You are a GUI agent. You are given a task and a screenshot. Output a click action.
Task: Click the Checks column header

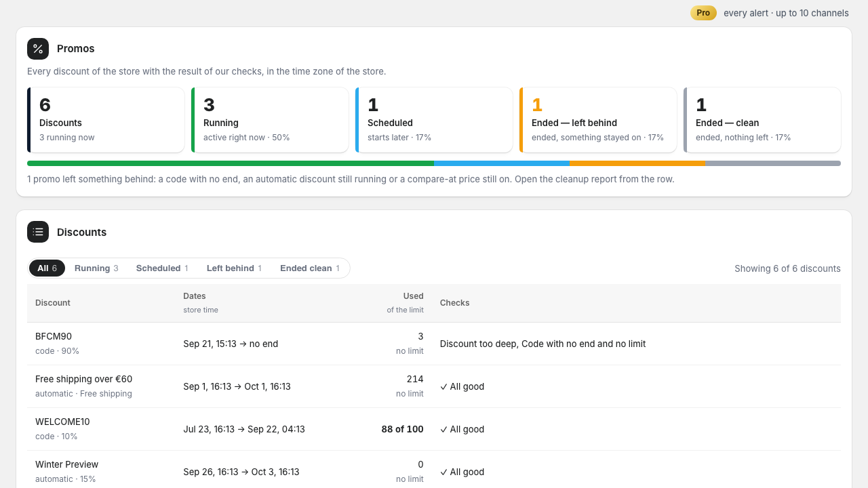click(x=455, y=303)
